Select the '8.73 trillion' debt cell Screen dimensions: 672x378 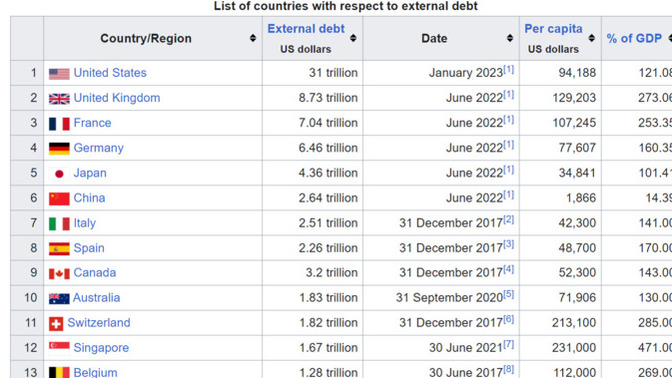coord(312,98)
